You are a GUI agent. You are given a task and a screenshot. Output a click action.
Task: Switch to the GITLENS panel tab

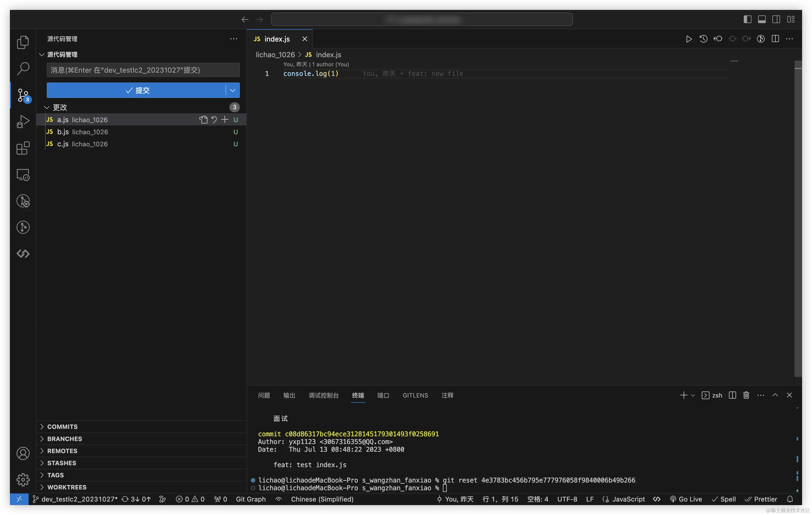[x=415, y=395]
